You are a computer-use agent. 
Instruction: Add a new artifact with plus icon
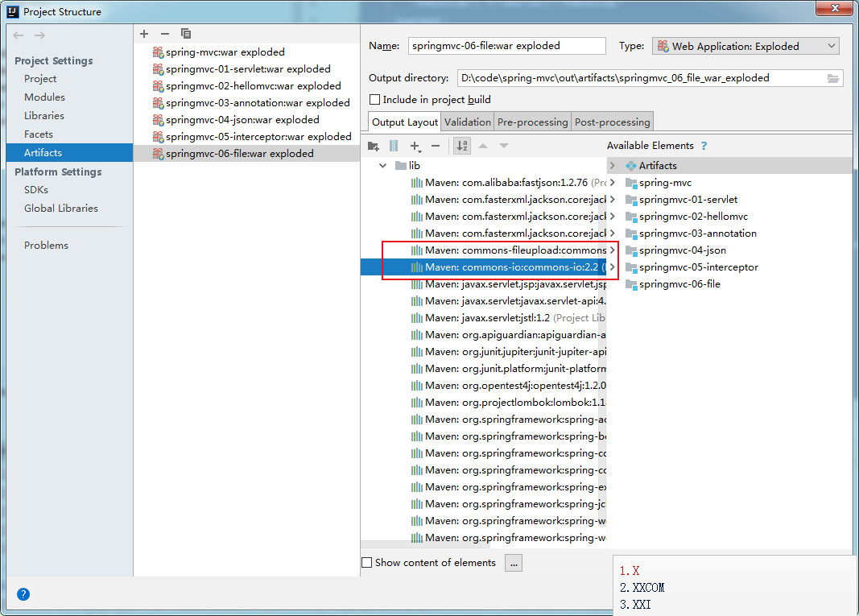[144, 34]
